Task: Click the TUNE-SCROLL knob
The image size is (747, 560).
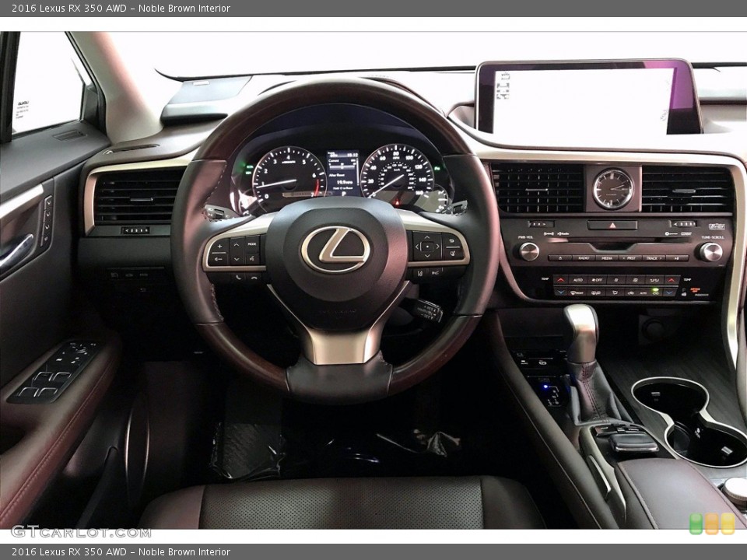Action: pyautogui.click(x=711, y=251)
